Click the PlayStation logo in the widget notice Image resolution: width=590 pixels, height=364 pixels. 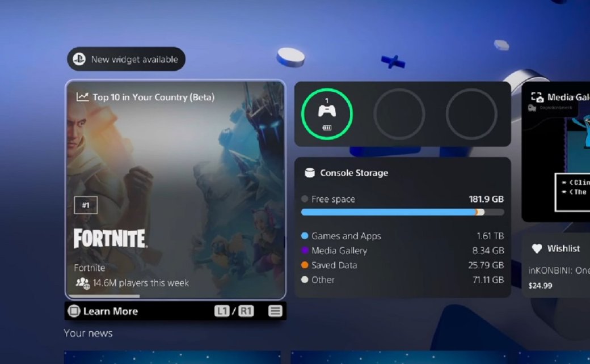[x=79, y=59]
